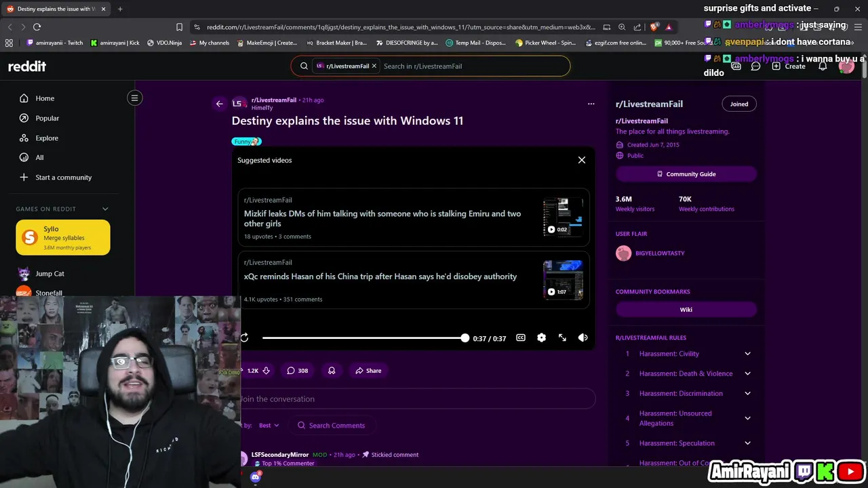Open a new browser tab
868x488 pixels.
(x=120, y=9)
